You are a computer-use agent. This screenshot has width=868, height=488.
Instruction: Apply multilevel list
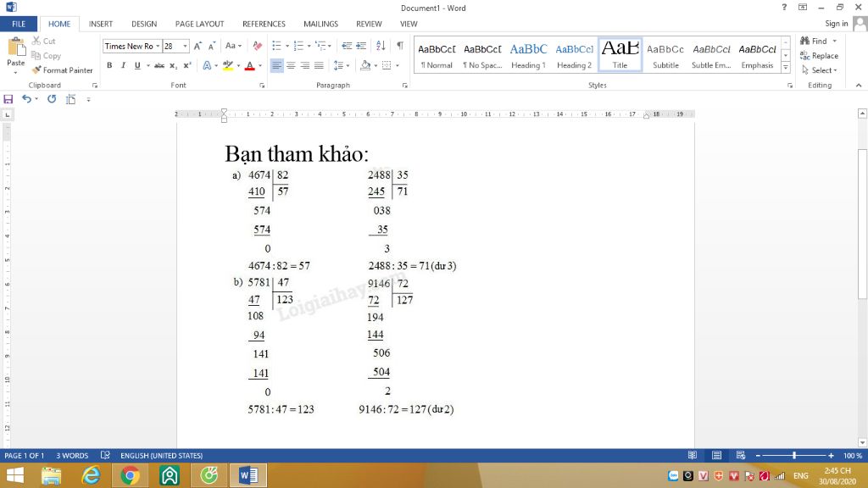[321, 46]
